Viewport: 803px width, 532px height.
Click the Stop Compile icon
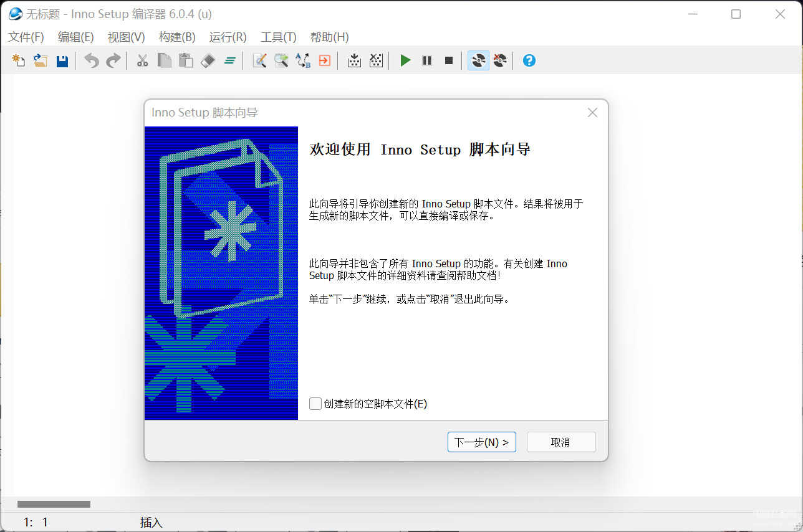tap(376, 60)
